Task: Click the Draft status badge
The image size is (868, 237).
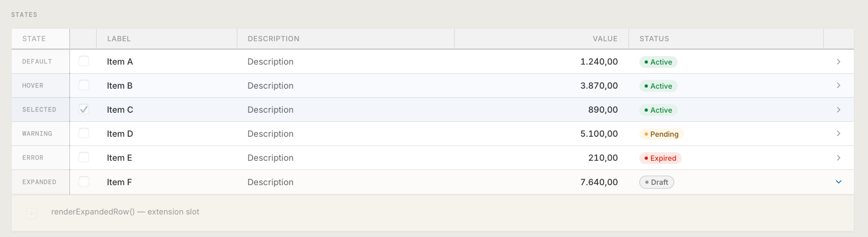Action: coord(657,182)
